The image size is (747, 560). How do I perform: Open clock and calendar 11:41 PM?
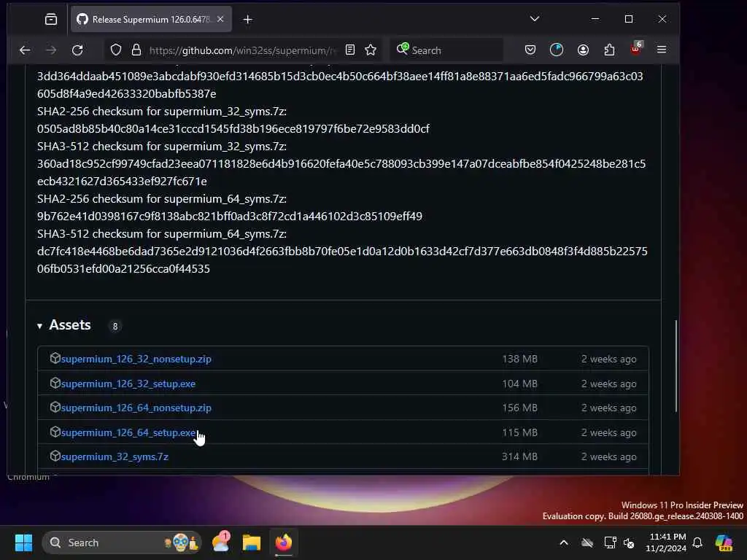666,542
